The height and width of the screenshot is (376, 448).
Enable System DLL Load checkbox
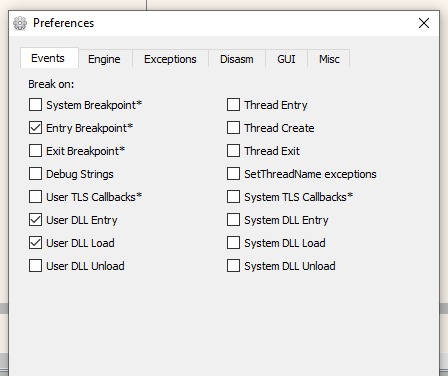233,243
